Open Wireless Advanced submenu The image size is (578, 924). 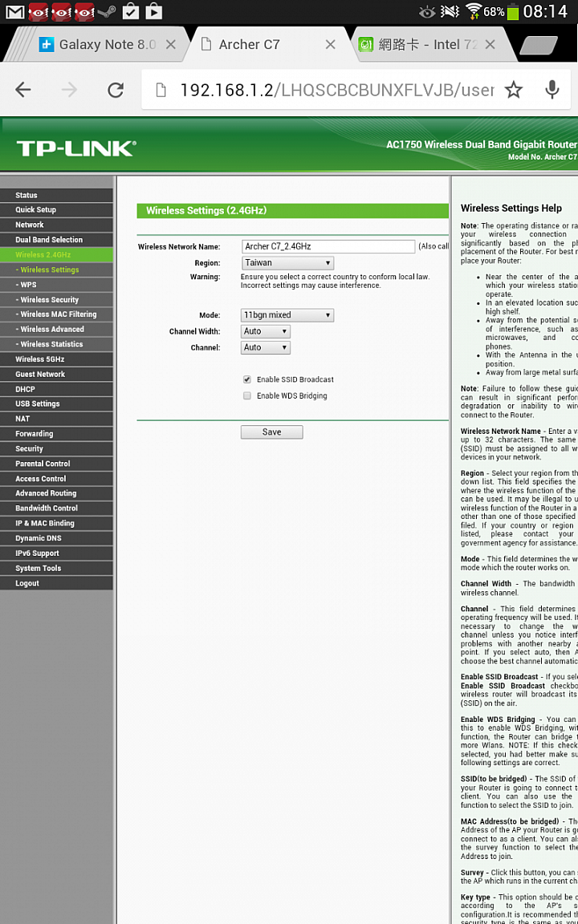click(56, 330)
